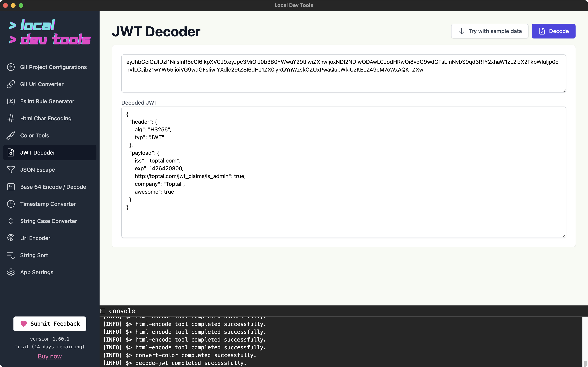This screenshot has height=367, width=588.
Task: Click the Color Tools brush icon
Action: [11, 135]
